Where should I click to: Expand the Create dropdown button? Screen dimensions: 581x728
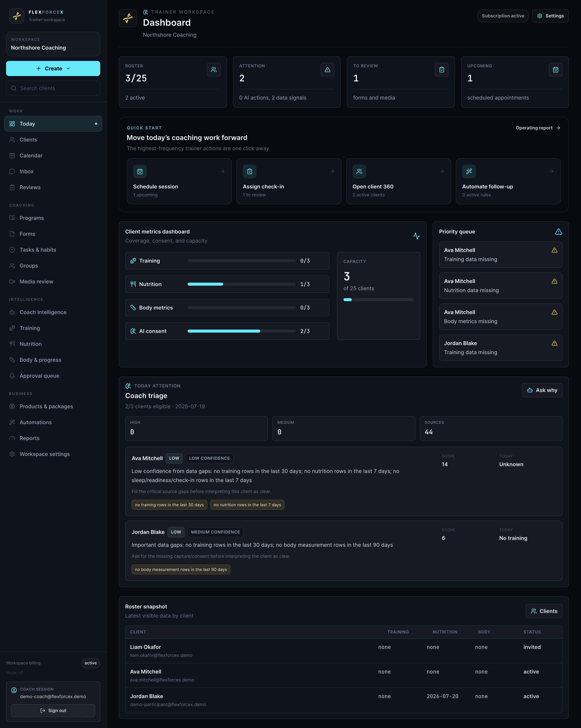(53, 68)
